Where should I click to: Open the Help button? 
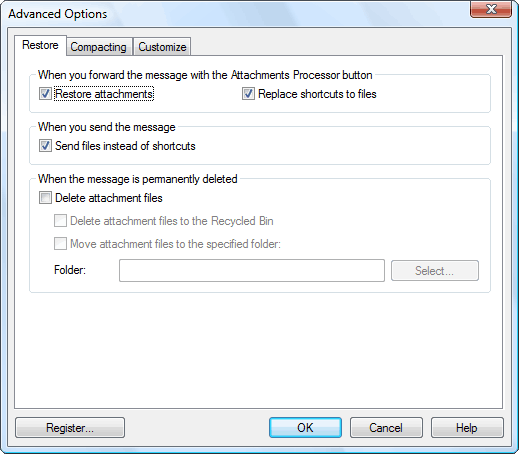pos(467,428)
